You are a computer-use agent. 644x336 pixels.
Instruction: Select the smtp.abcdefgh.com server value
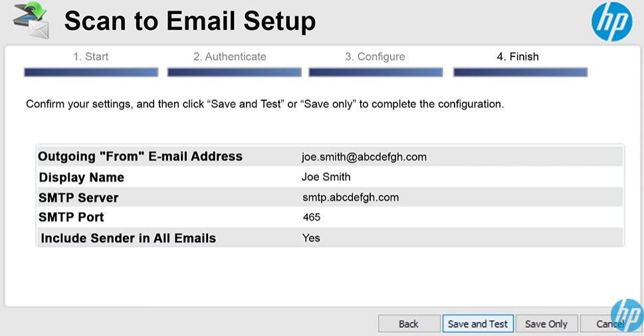tap(350, 198)
